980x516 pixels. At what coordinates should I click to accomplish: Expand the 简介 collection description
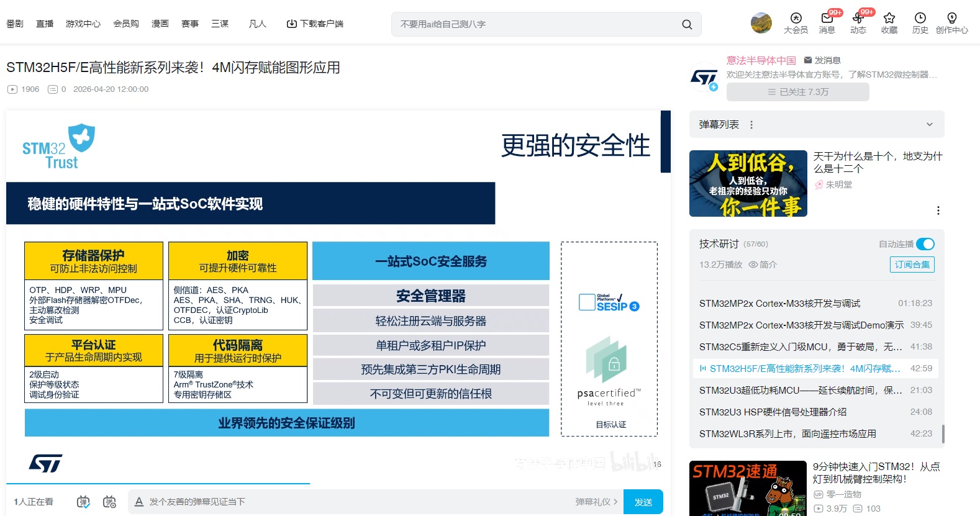coord(763,265)
